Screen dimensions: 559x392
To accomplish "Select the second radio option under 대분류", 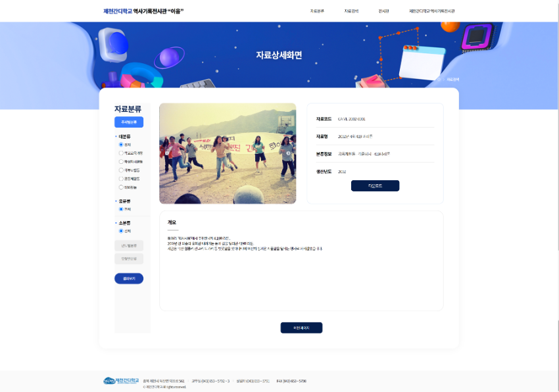I will pos(121,153).
